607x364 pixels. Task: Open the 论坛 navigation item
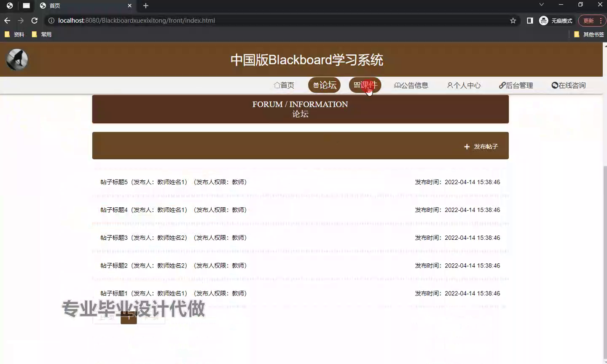[324, 85]
